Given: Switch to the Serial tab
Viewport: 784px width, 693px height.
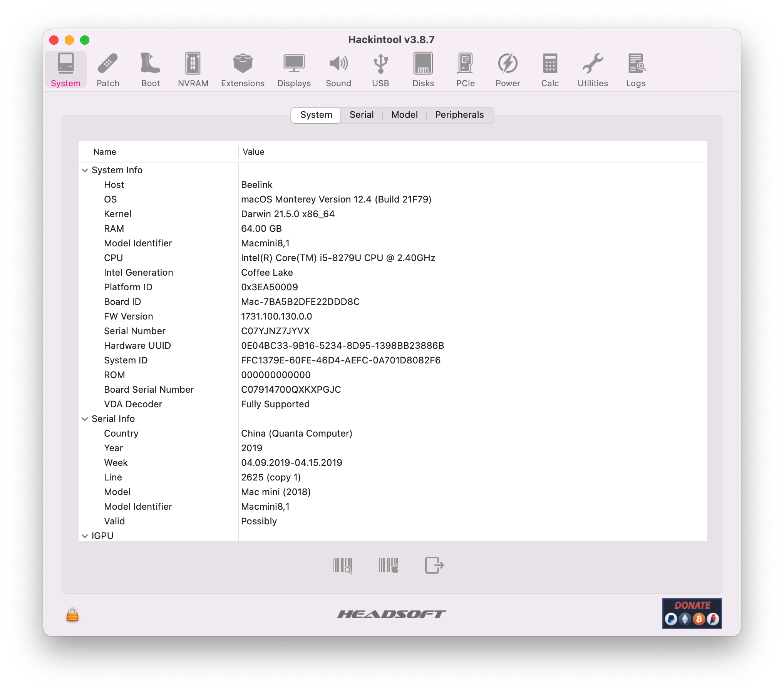Looking at the screenshot, I should (x=362, y=115).
